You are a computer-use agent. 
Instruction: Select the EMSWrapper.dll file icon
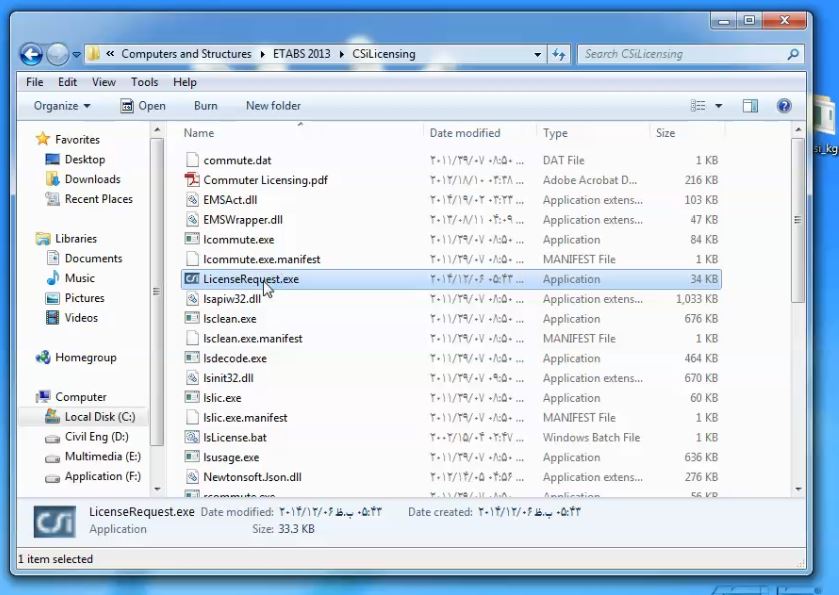tap(192, 219)
